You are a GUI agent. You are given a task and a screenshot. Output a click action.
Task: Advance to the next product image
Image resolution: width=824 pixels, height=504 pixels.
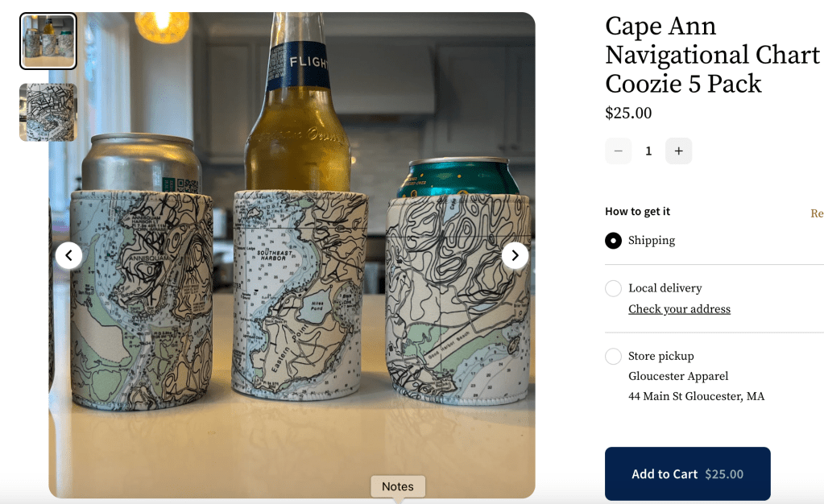point(515,256)
